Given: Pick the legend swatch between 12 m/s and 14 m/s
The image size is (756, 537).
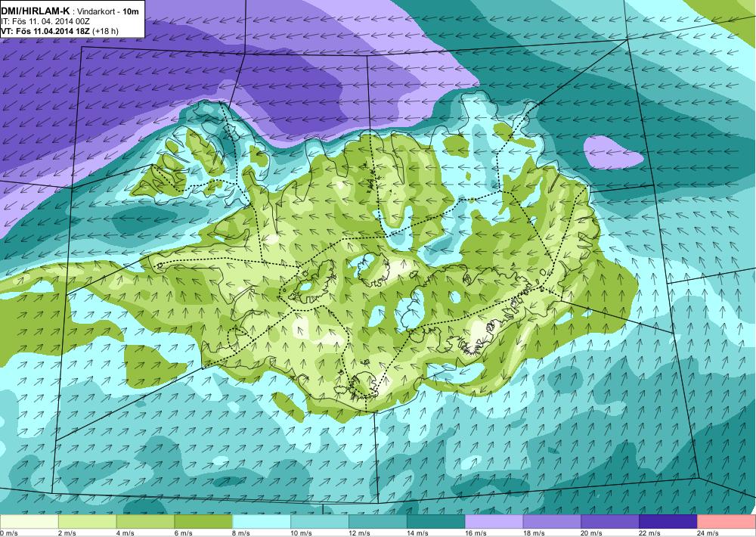Looking at the screenshot, I should pos(377,522).
